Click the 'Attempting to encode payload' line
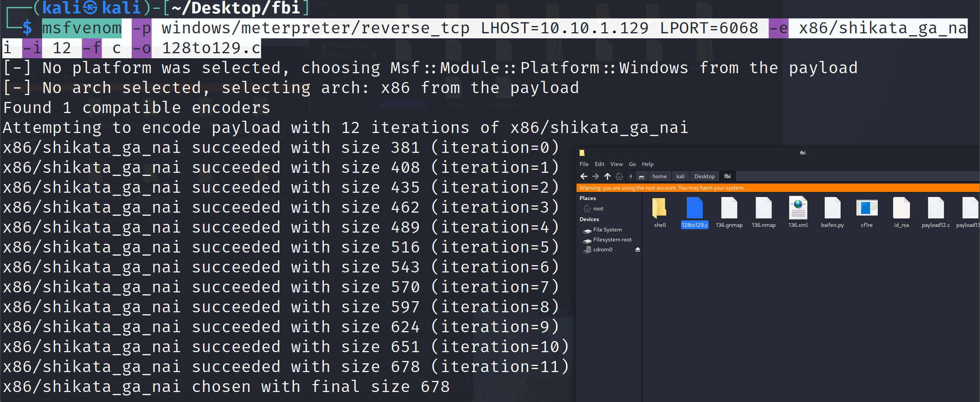The image size is (980, 402). pyautogui.click(x=346, y=128)
